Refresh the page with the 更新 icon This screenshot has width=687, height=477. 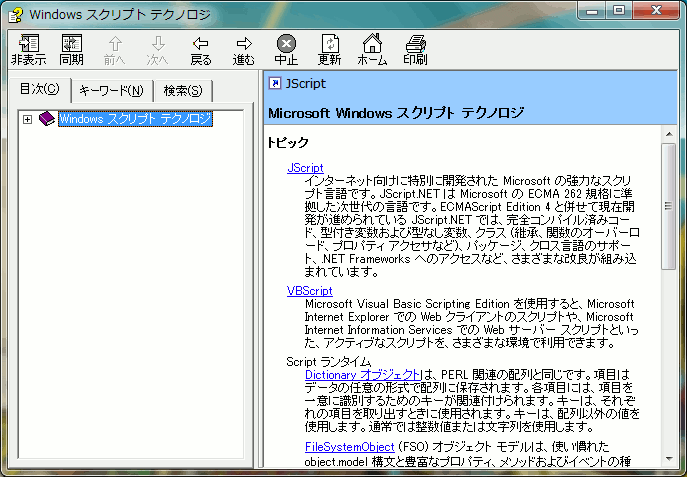pyautogui.click(x=329, y=48)
